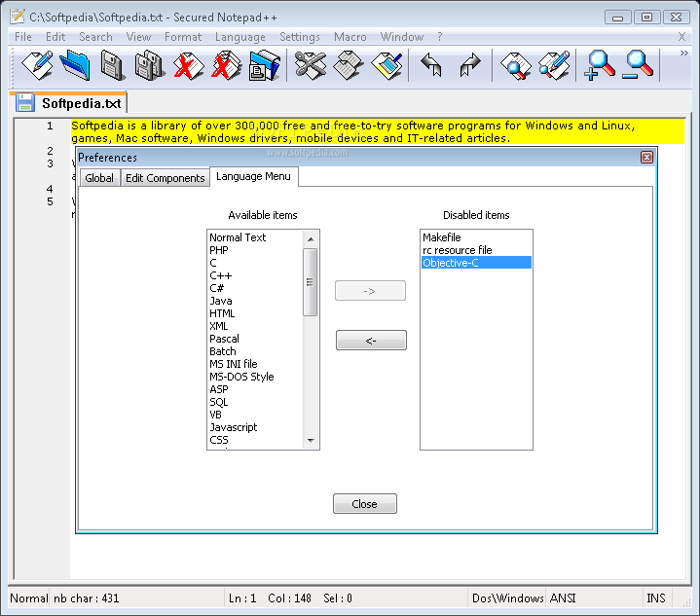Select the Language Menu tab
The image size is (700, 616).
253,176
